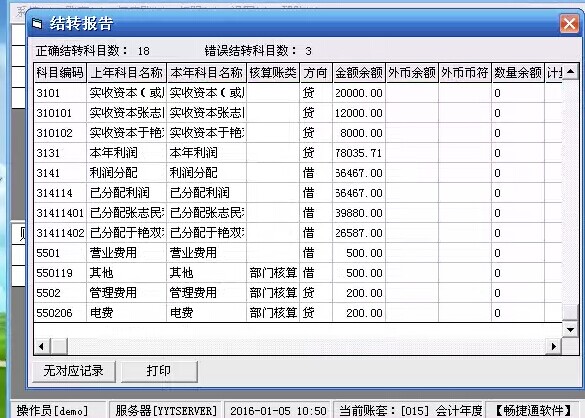
Task: Click 已分配利润 in 上年科目名称 column
Action: (126, 193)
